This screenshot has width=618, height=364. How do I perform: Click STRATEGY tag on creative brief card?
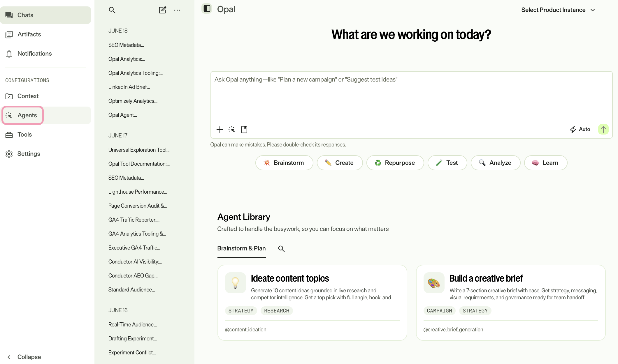(475, 311)
